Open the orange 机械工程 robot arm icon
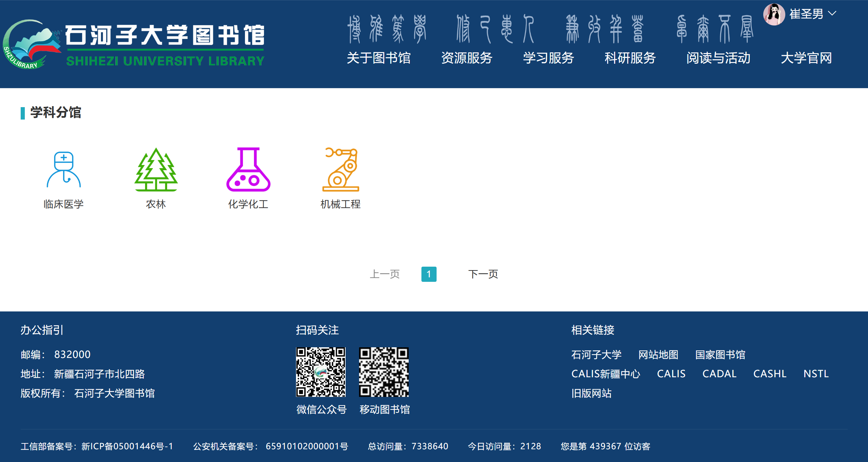 click(x=341, y=170)
